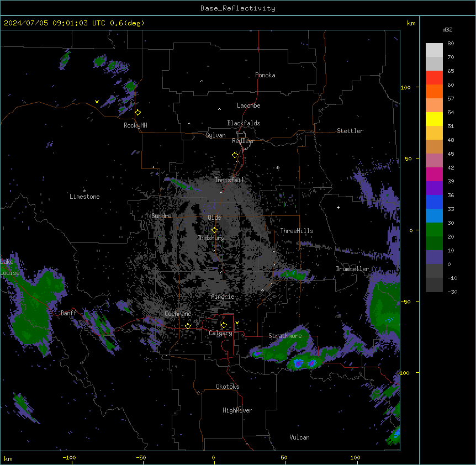Click the Strathmore label
This screenshot has height=465, width=476.
pyautogui.click(x=285, y=336)
